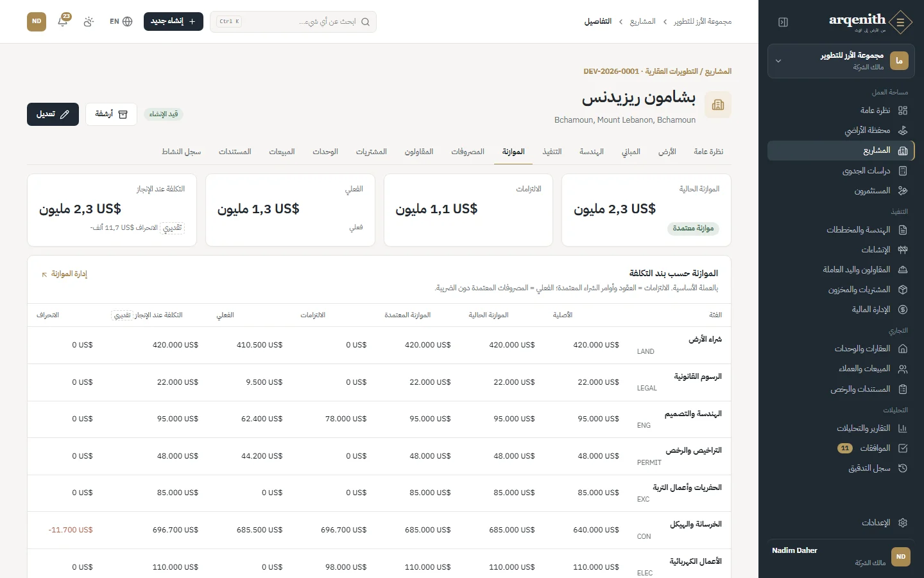This screenshot has height=578, width=924.
Task: Open الإدارة المالية sidebar icon
Action: tap(903, 310)
